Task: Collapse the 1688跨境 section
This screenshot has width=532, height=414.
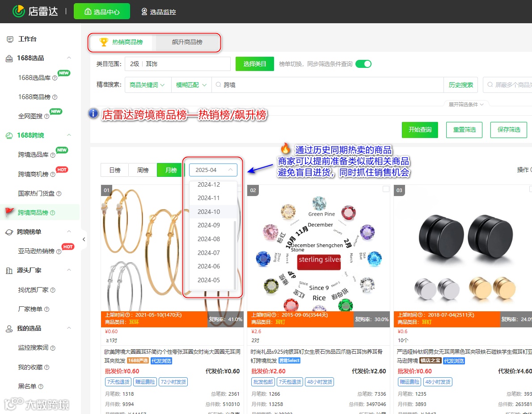Action: (69, 135)
